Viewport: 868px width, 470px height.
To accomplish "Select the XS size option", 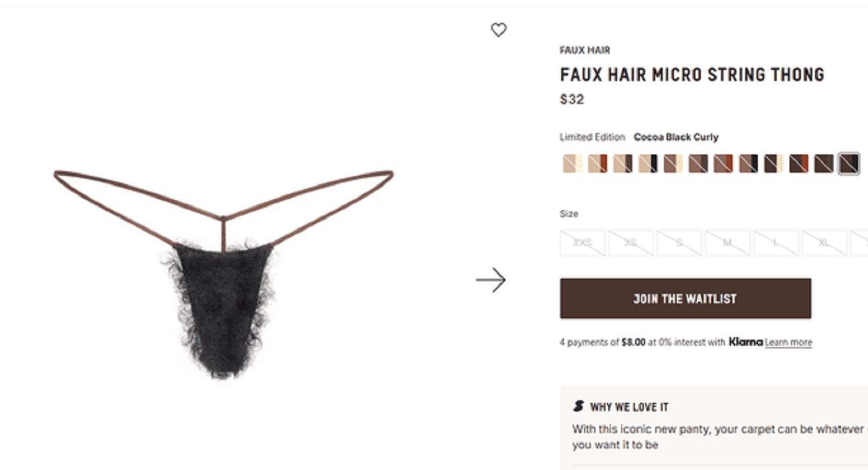I will (631, 242).
